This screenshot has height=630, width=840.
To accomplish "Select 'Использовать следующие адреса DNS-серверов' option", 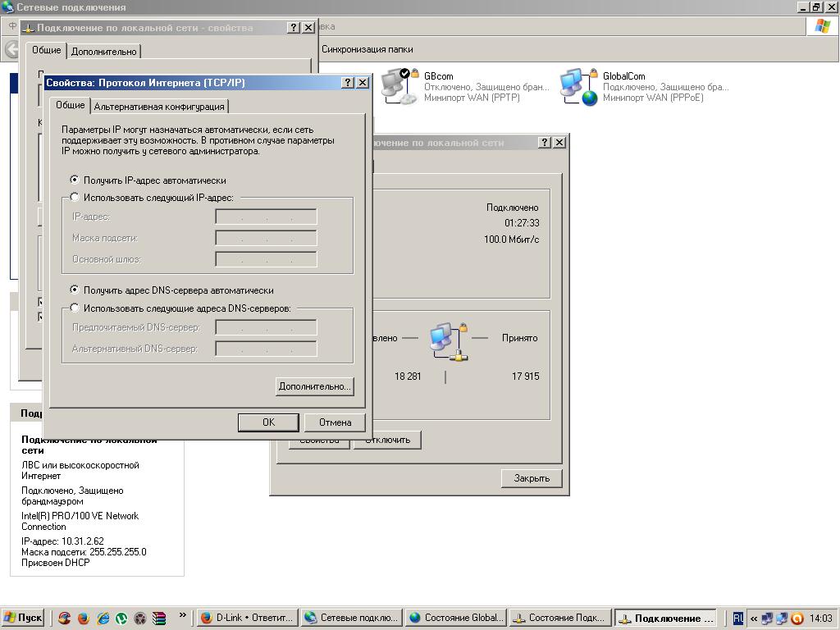I will pos(75,308).
